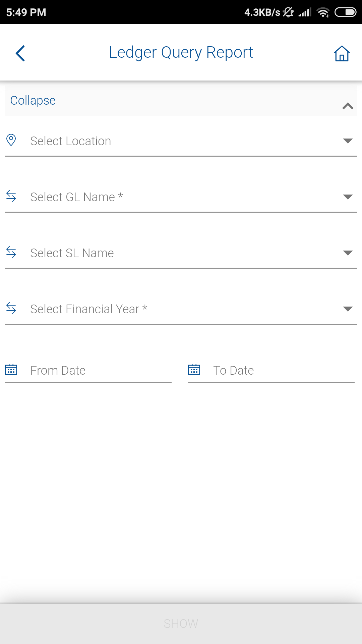Tap the Ledger Query Report title
362x644 pixels.
181,52
